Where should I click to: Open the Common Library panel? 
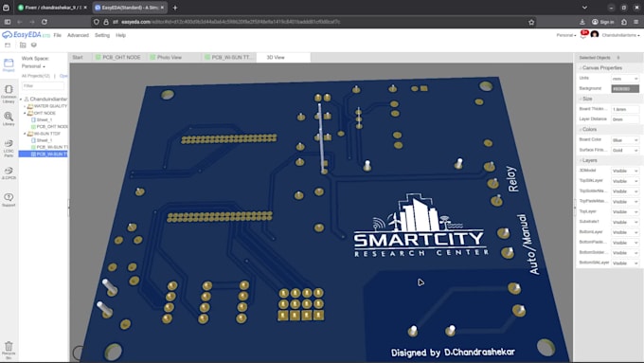[x=9, y=94]
